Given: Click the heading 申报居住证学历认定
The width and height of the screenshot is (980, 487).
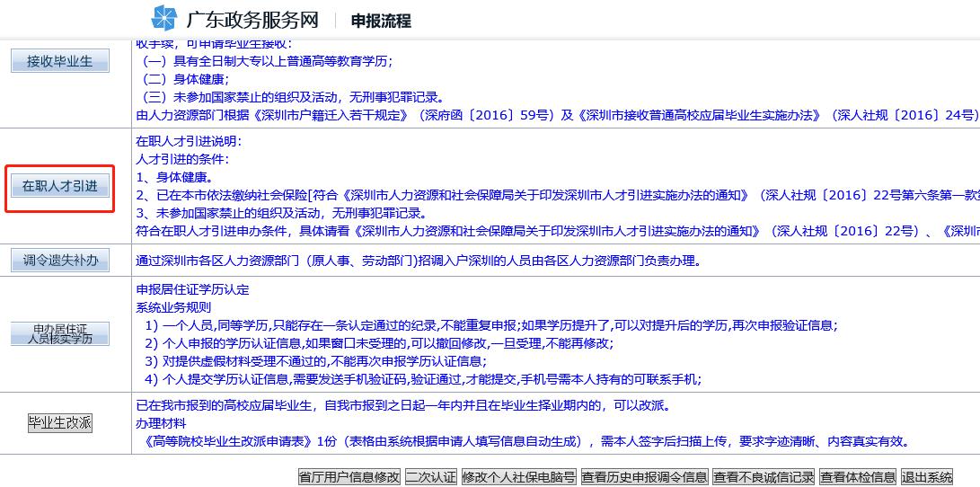Looking at the screenshot, I should tap(192, 289).
